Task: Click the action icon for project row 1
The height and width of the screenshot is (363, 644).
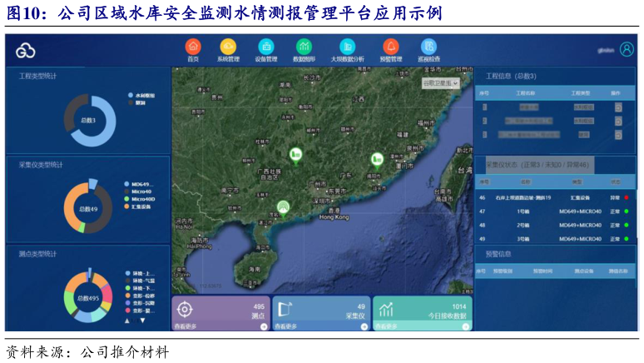Action: click(618, 107)
